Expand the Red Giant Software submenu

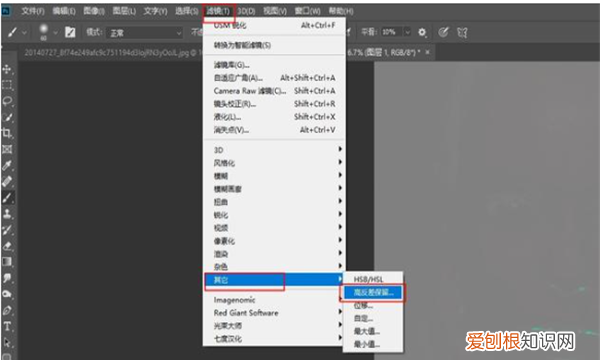(274, 313)
